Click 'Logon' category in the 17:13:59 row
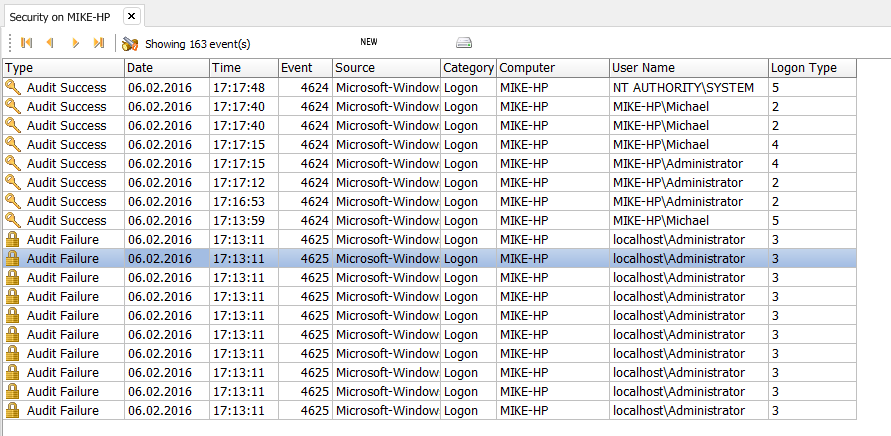The image size is (891, 436). 461,221
